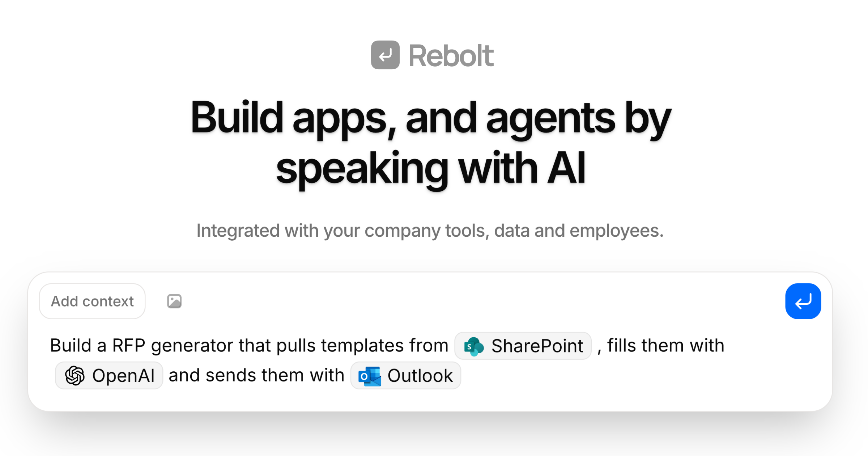868x456 pixels.
Task: Select the Outlook chip label
Action: pos(420,376)
